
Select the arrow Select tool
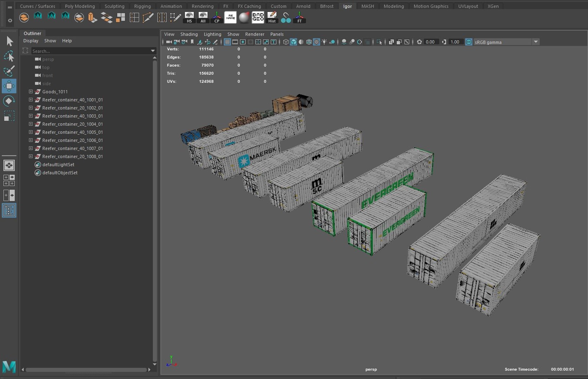pos(9,41)
